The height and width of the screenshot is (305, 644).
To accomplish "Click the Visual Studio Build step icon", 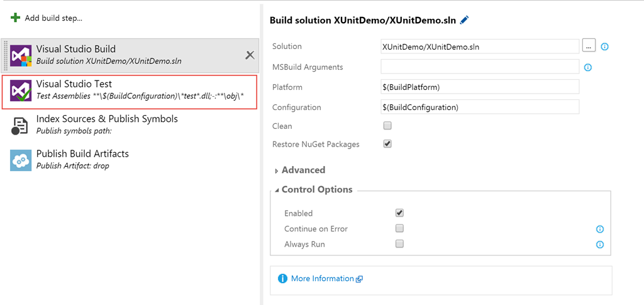I will [21, 55].
